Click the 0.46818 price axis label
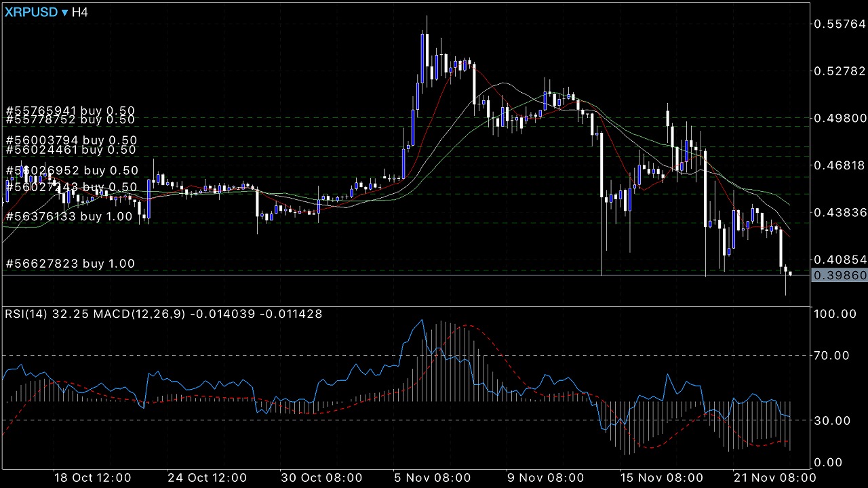The image size is (868, 488). click(x=839, y=165)
